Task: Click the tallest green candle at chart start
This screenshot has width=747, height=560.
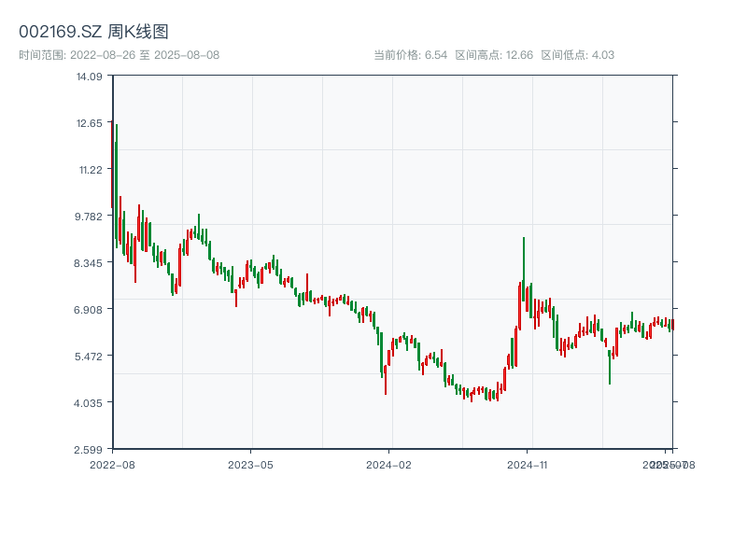Action: tap(117, 187)
